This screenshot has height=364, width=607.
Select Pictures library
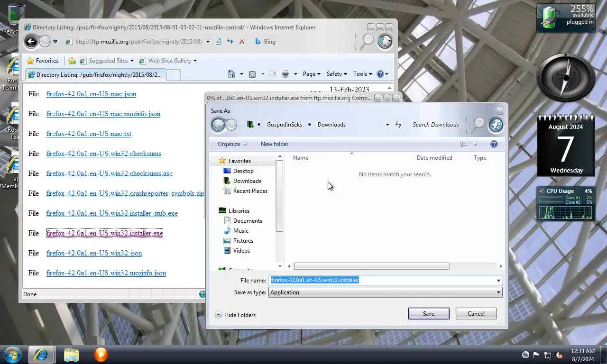coord(243,241)
